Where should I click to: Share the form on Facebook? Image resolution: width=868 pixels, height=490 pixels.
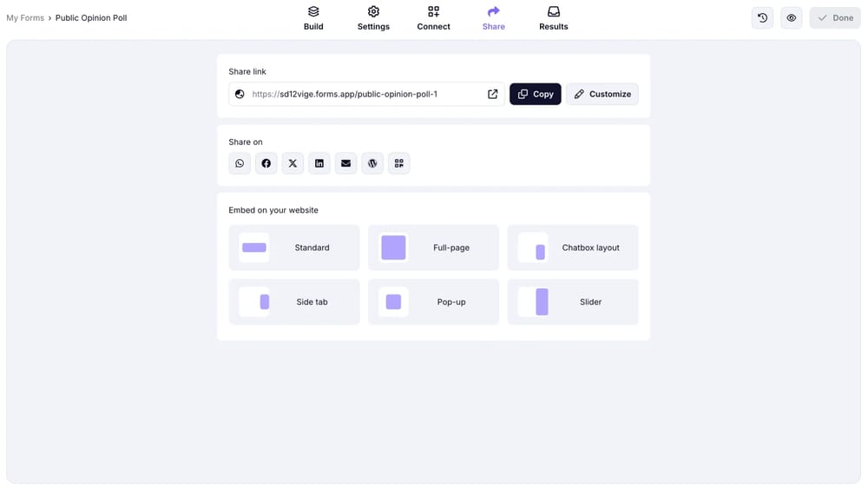pos(266,163)
